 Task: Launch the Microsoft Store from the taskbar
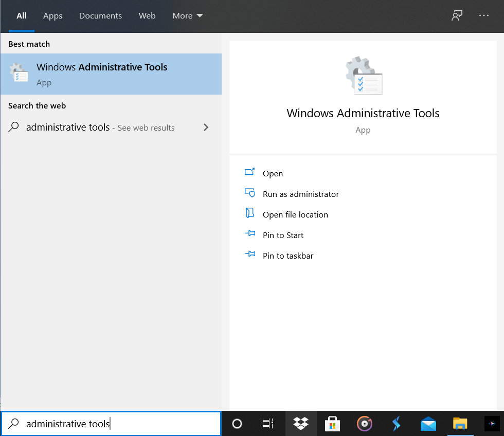coord(332,423)
